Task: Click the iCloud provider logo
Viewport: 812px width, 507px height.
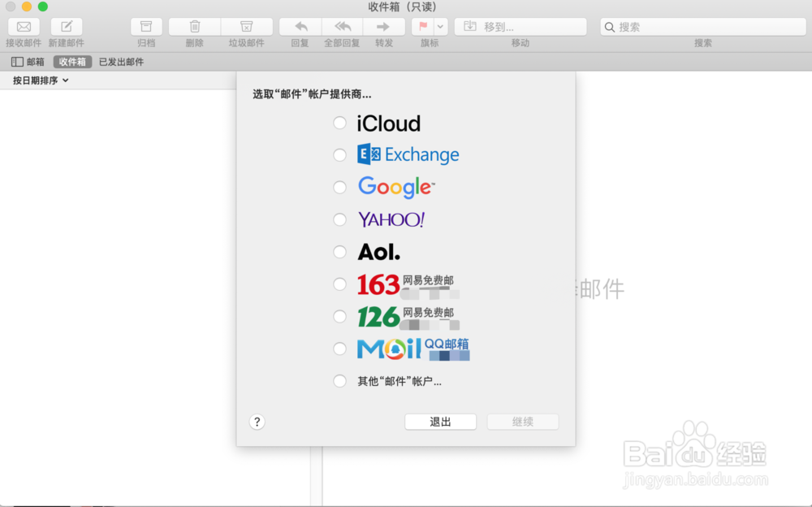Action: click(388, 123)
